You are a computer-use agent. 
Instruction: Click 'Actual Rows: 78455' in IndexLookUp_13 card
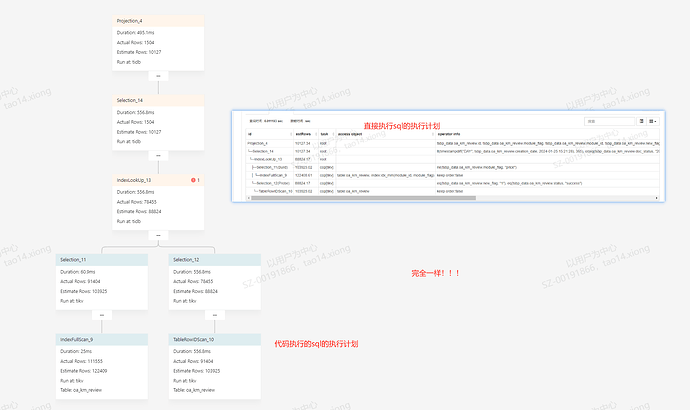point(136,202)
